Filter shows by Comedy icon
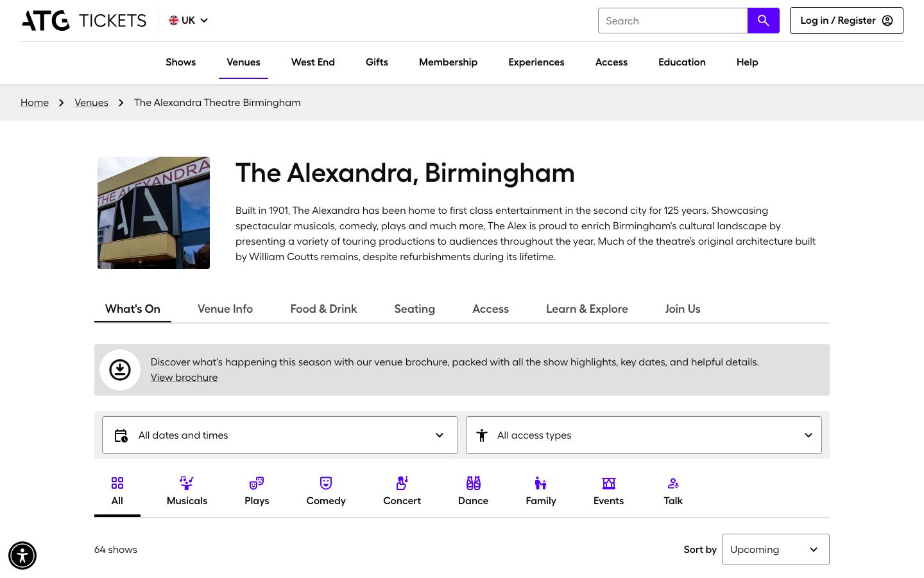This screenshot has width=924, height=578. pyautogui.click(x=326, y=483)
